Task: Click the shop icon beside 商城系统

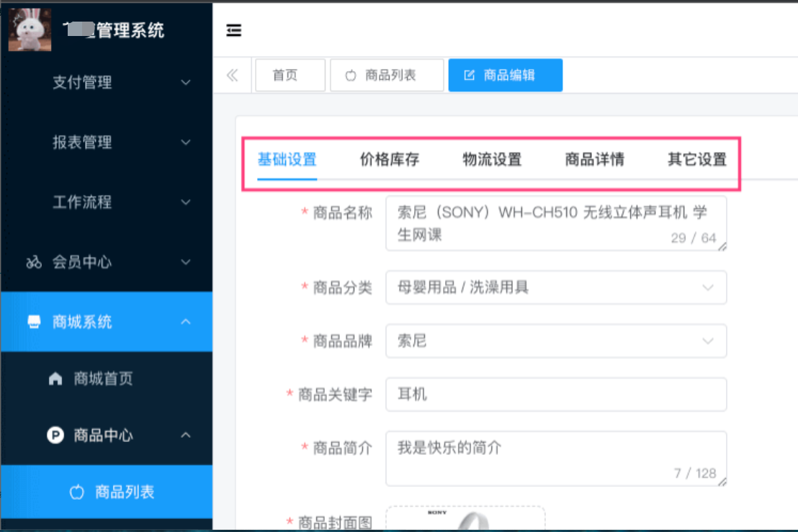Action: point(34,322)
